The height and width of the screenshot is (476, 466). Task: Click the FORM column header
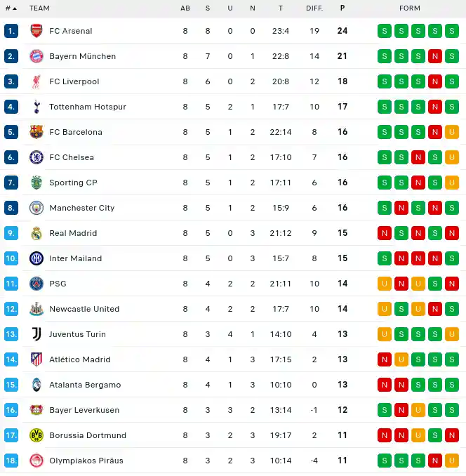tap(410, 8)
